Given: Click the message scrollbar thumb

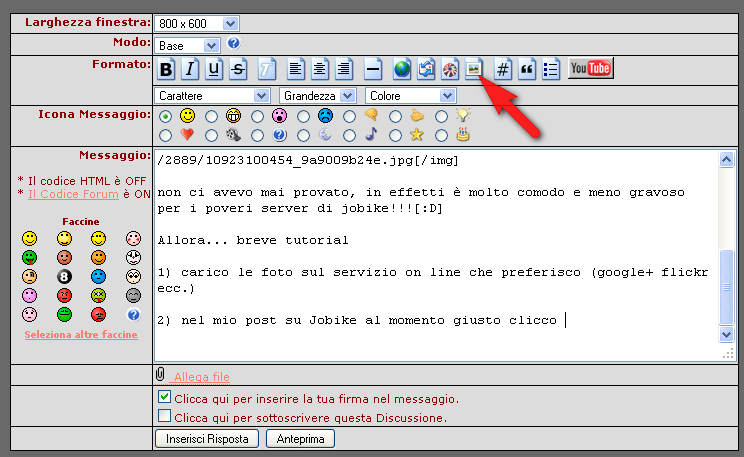Looking at the screenshot, I should (726, 287).
